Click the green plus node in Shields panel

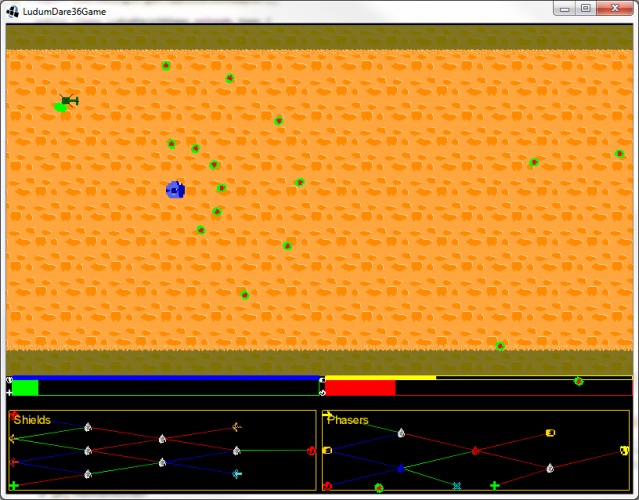(13, 485)
